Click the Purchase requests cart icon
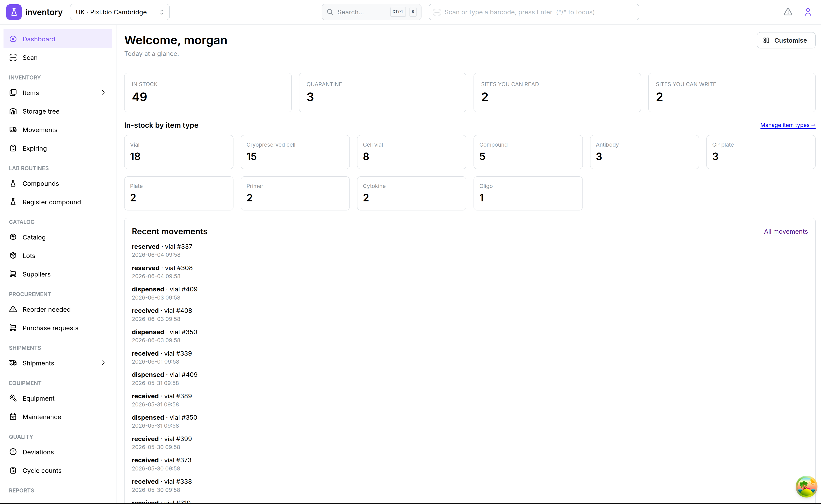 coord(13,328)
